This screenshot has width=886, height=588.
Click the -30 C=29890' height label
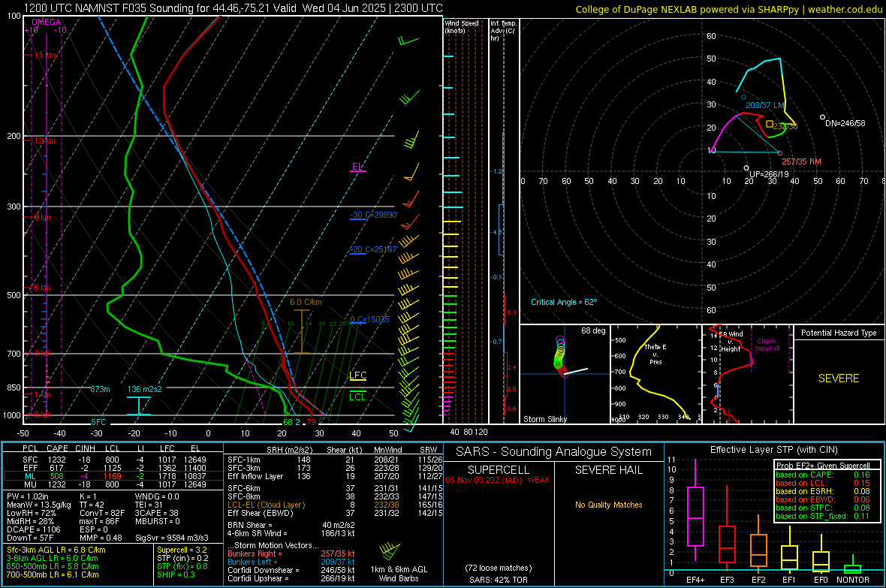pyautogui.click(x=374, y=216)
